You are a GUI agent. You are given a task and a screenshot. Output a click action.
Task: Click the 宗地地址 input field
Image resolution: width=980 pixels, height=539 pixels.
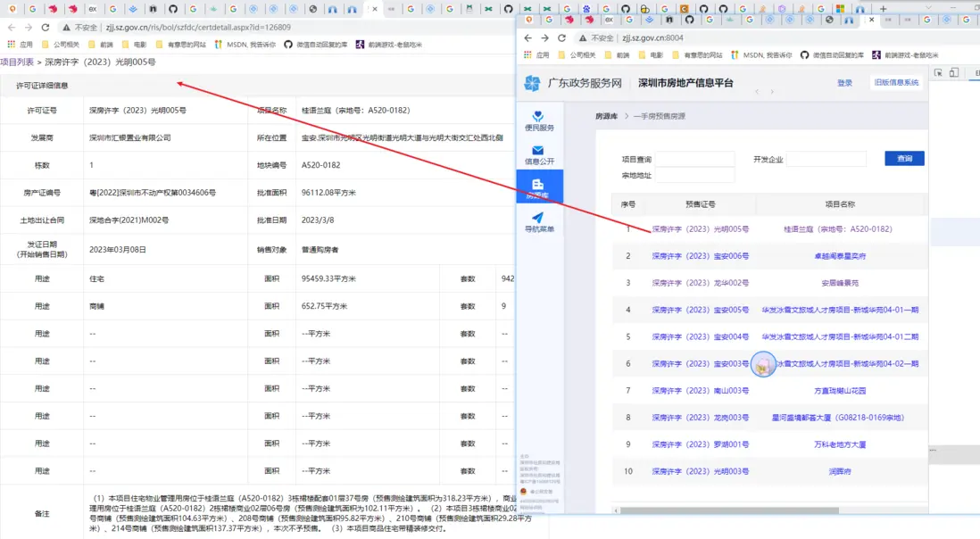[x=695, y=176]
